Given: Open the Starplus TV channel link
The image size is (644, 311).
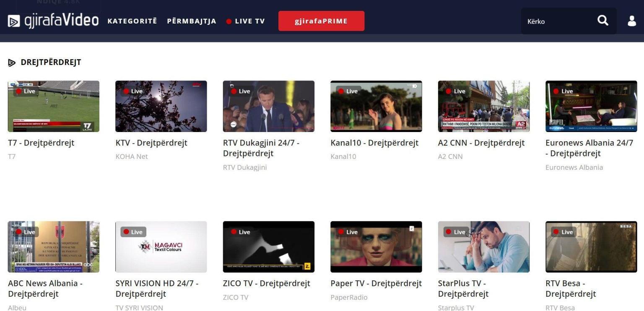Looking at the screenshot, I should click(456, 308).
